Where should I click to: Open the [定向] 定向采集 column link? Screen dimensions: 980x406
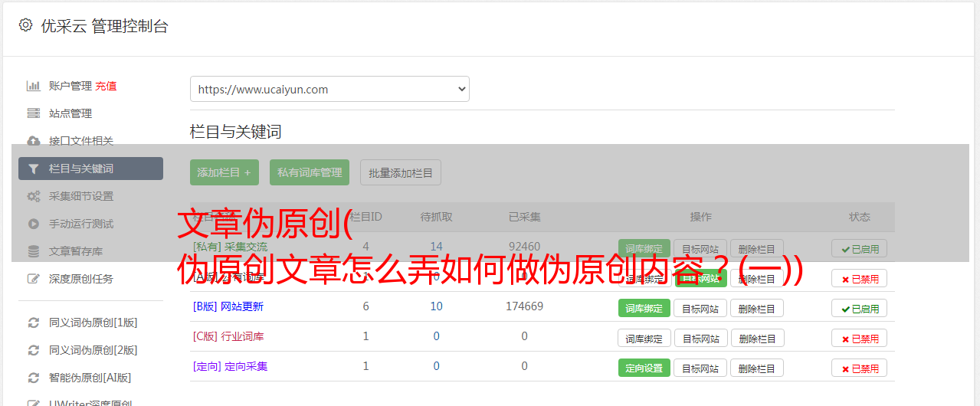tap(231, 366)
